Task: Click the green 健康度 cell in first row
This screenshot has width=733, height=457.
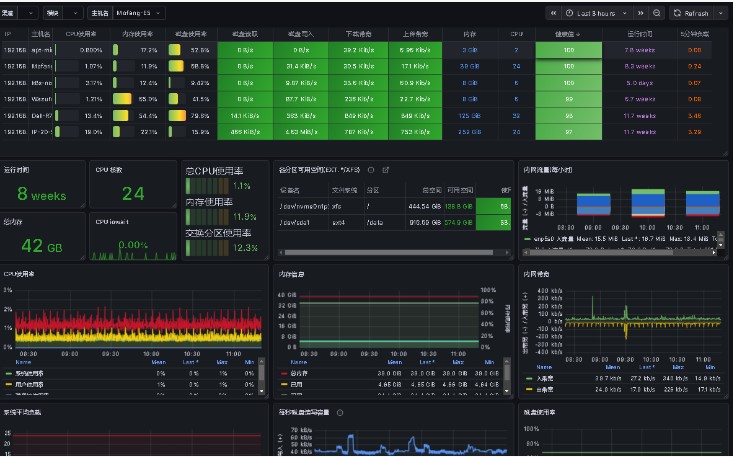Action: (568, 49)
